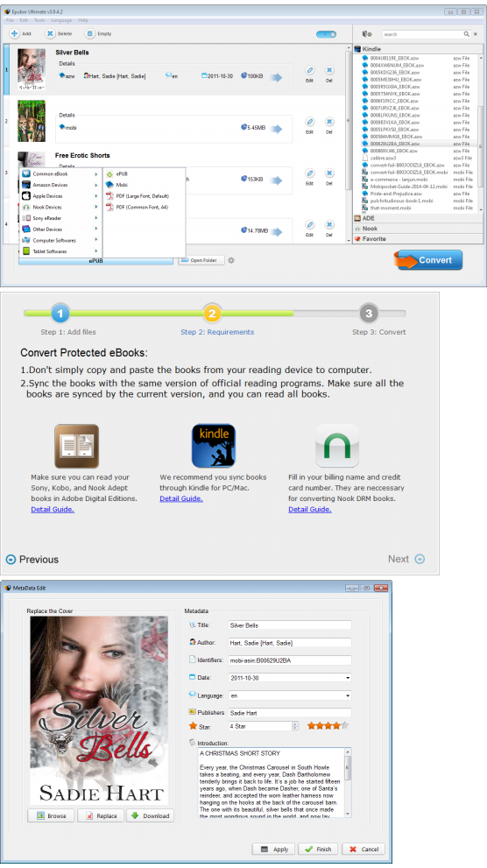
Task: Select the Silver Bells cover thumbnail in list
Action: click(x=32, y=69)
